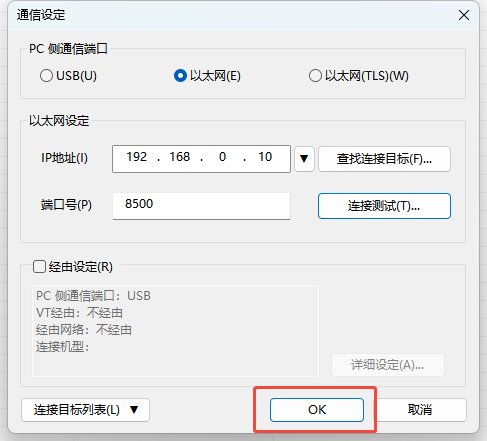Click the first IP octet 192
The width and height of the screenshot is (487, 441).
coord(136,157)
